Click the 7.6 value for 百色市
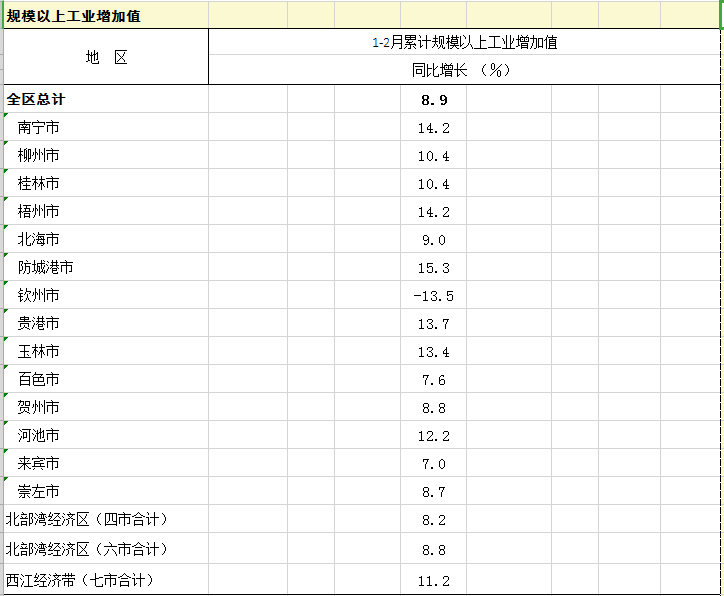This screenshot has width=724, height=596. click(x=434, y=380)
